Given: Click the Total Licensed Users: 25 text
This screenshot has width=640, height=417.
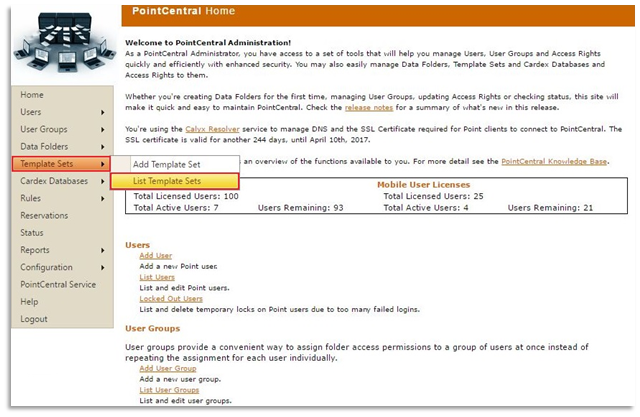Looking at the screenshot, I should (x=433, y=196).
